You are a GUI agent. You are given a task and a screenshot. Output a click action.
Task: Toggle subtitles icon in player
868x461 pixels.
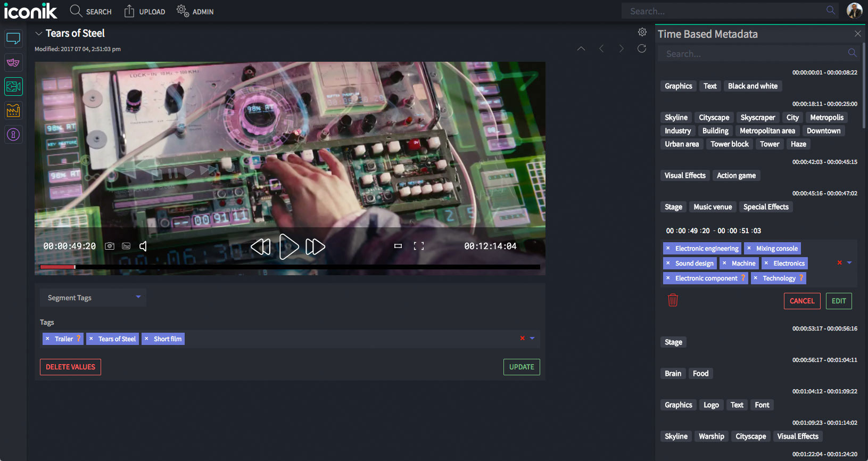(126, 246)
